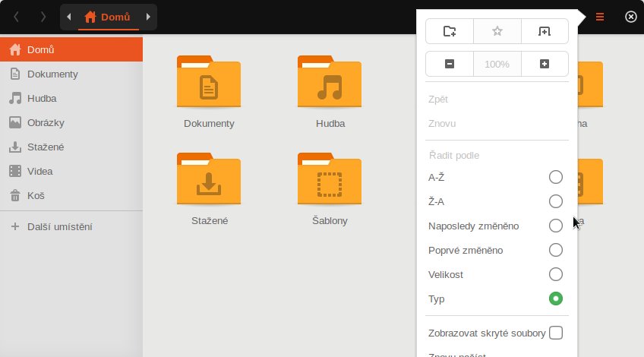Reset zoom at 100% label
644x357 pixels.
pos(497,64)
